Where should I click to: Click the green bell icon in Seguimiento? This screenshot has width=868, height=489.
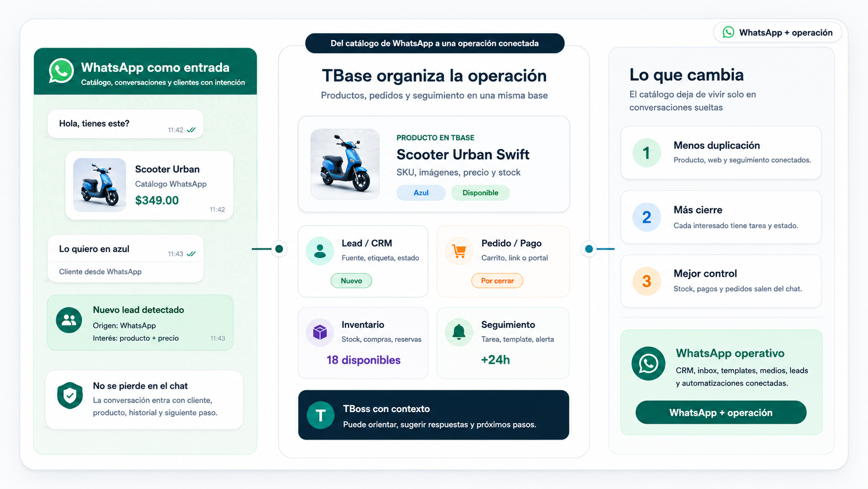click(x=459, y=332)
